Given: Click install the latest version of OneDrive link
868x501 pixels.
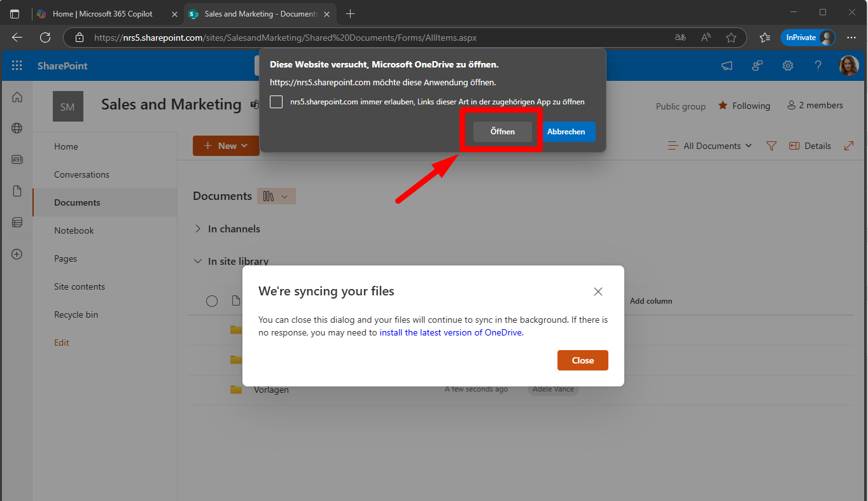Looking at the screenshot, I should (x=451, y=332).
